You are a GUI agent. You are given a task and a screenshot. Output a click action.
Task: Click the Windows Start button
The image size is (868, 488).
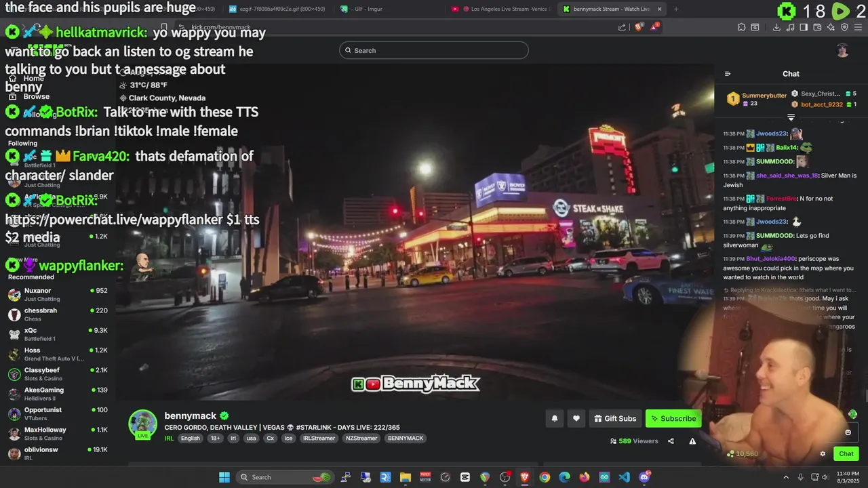tap(224, 477)
